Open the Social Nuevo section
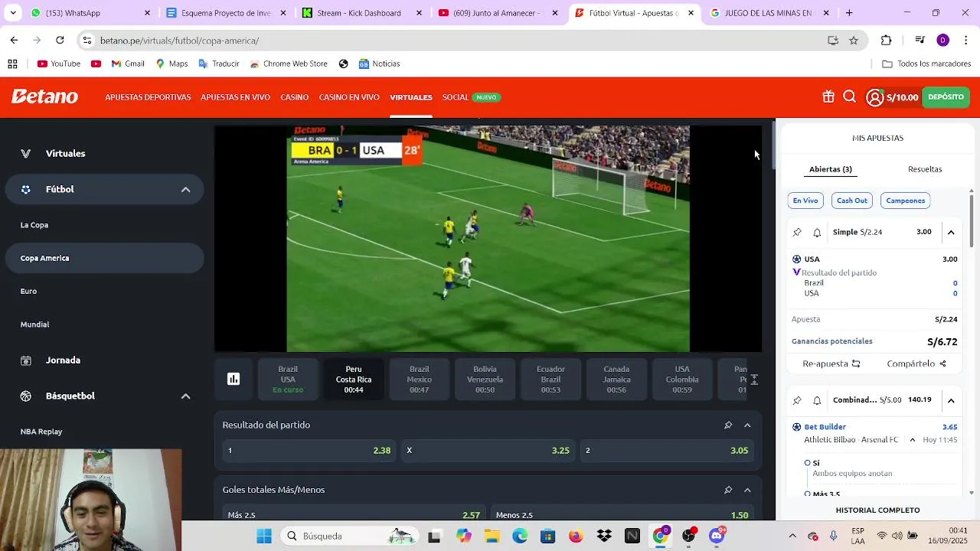This screenshot has width=980, height=551. point(471,97)
